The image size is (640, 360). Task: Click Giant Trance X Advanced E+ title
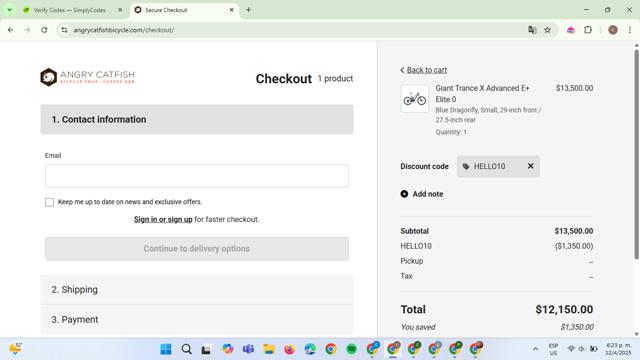[x=482, y=93]
